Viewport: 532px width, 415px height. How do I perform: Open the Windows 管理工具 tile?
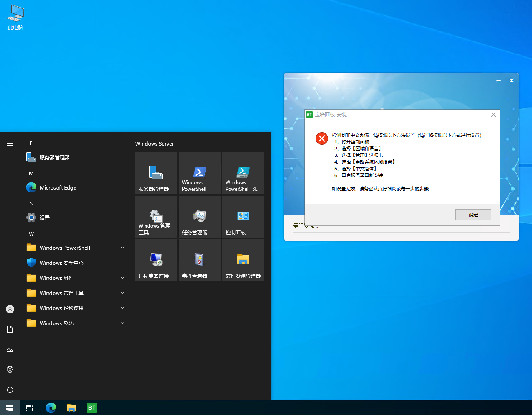pyautogui.click(x=156, y=217)
